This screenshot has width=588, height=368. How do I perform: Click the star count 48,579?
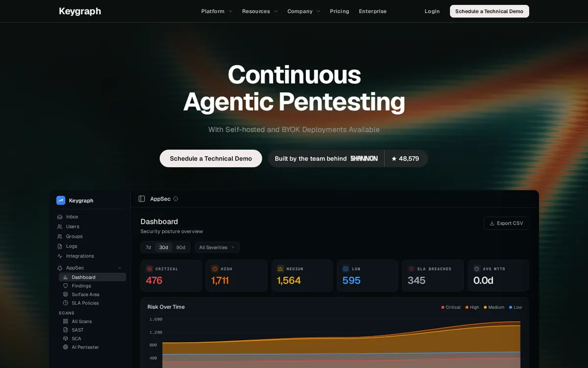tap(405, 158)
